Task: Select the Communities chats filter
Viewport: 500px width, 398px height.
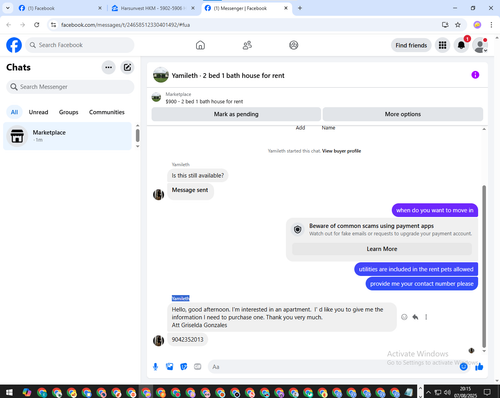Action: tap(107, 112)
